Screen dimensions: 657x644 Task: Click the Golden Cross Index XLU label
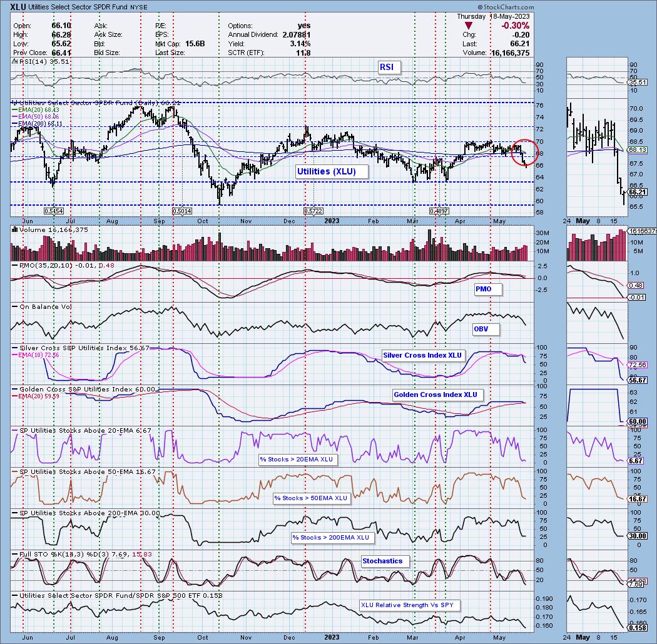pyautogui.click(x=437, y=395)
